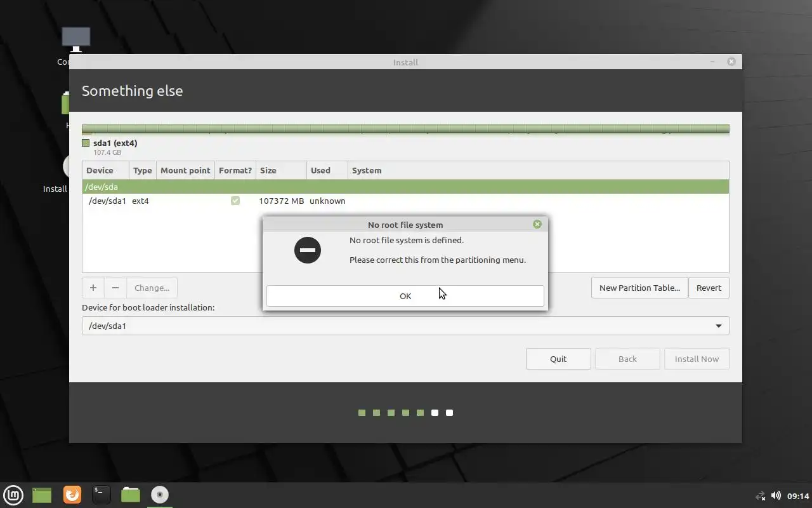The height and width of the screenshot is (508, 812).
Task: Open the network tray icon
Action: [760, 496]
